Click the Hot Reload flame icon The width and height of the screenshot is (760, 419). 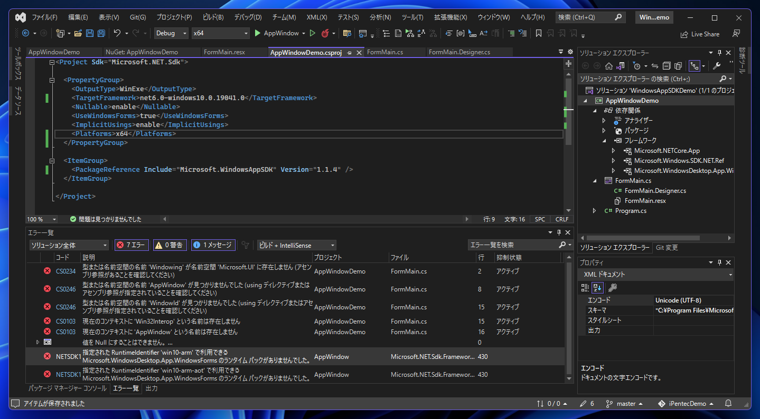click(x=325, y=33)
